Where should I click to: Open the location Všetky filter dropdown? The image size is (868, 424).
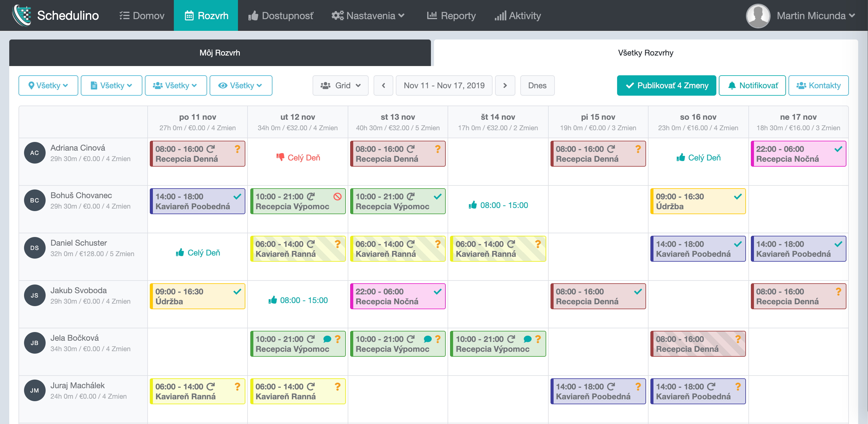point(48,85)
